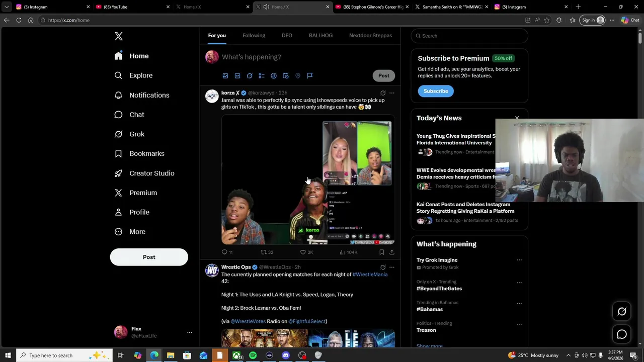
Task: Open floating messages button
Action: [622, 334]
